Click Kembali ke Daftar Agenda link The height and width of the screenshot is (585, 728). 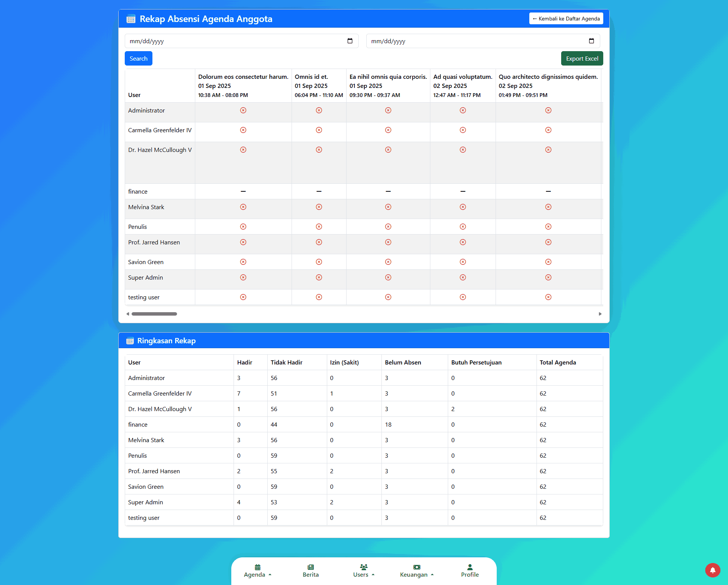point(566,19)
